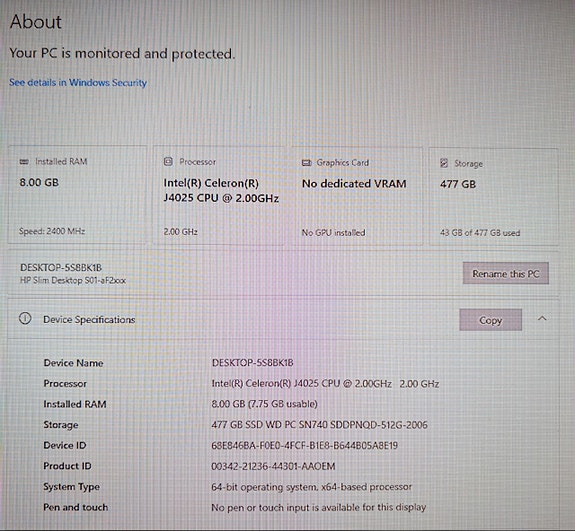Click the Device ID value text
Screen dimensions: 575x531
(x=304, y=446)
